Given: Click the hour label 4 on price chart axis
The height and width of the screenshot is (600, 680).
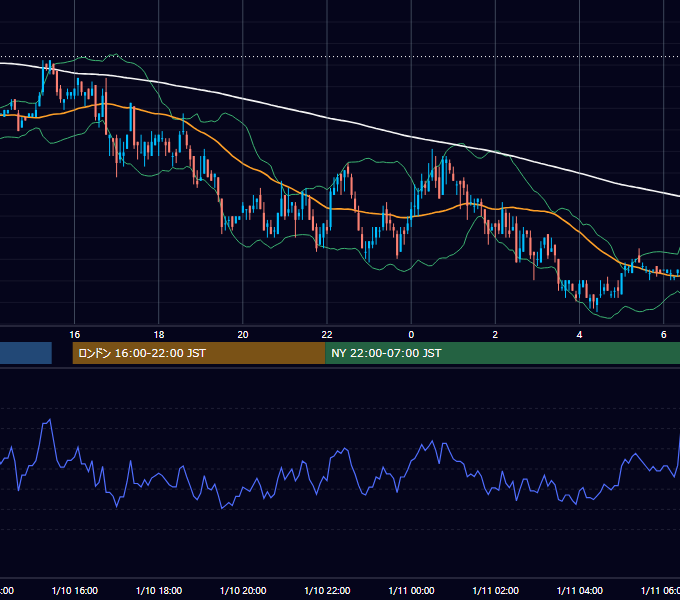Looking at the screenshot, I should tap(579, 334).
